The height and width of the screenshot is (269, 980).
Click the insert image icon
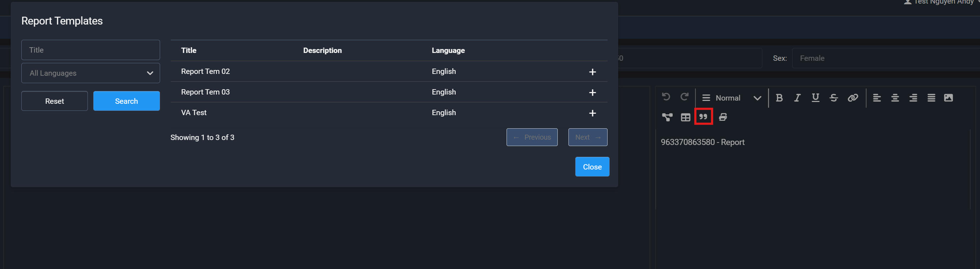[948, 98]
